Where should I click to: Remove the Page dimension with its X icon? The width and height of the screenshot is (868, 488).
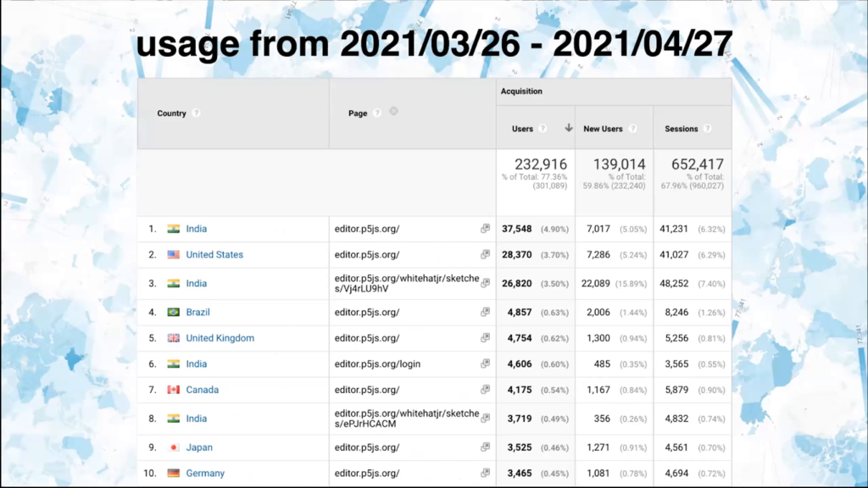[x=393, y=111]
